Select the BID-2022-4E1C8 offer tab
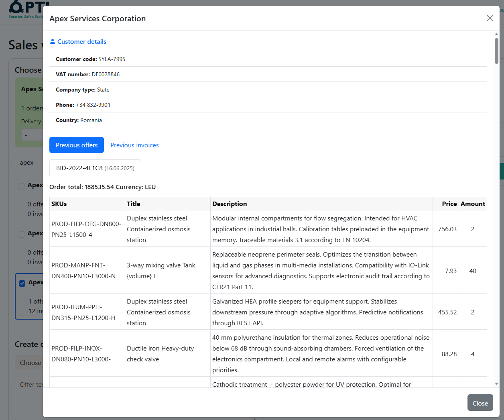Viewport: 504px width, 420px height. 95,168
